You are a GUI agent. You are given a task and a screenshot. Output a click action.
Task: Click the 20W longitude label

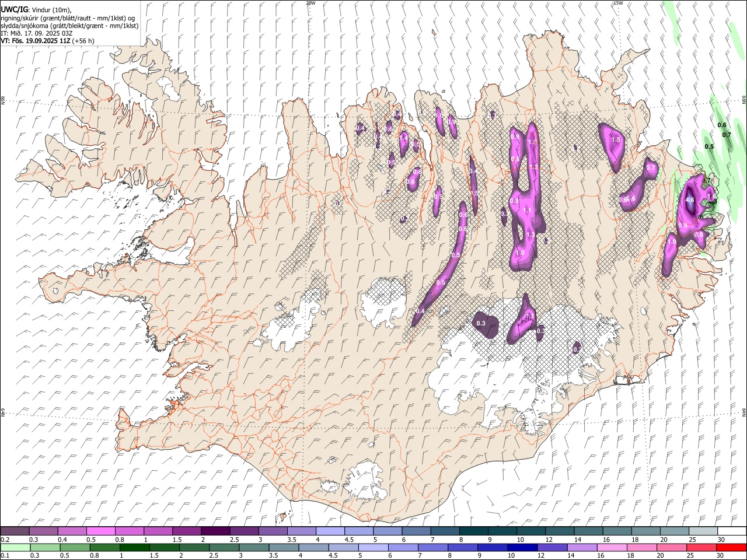click(311, 3)
